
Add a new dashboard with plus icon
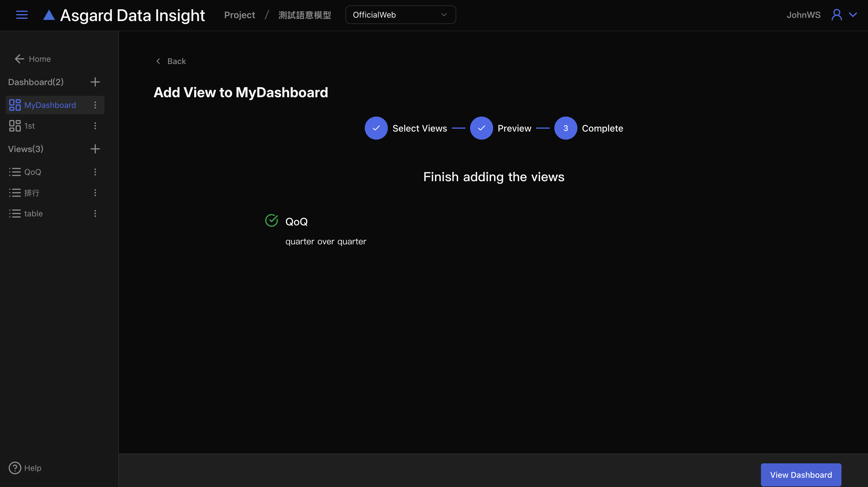[x=95, y=82]
